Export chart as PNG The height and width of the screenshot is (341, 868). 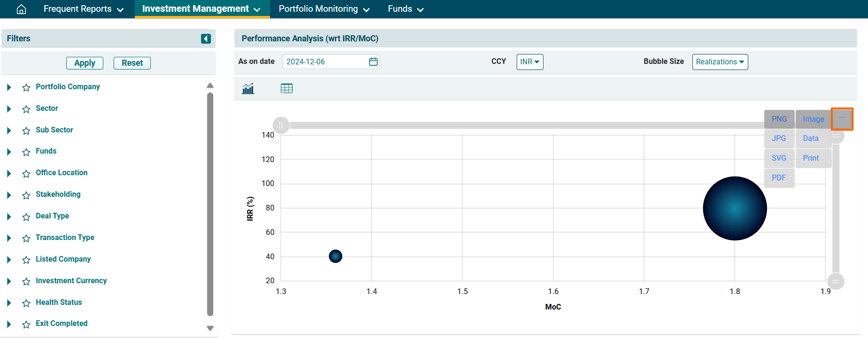pyautogui.click(x=779, y=119)
